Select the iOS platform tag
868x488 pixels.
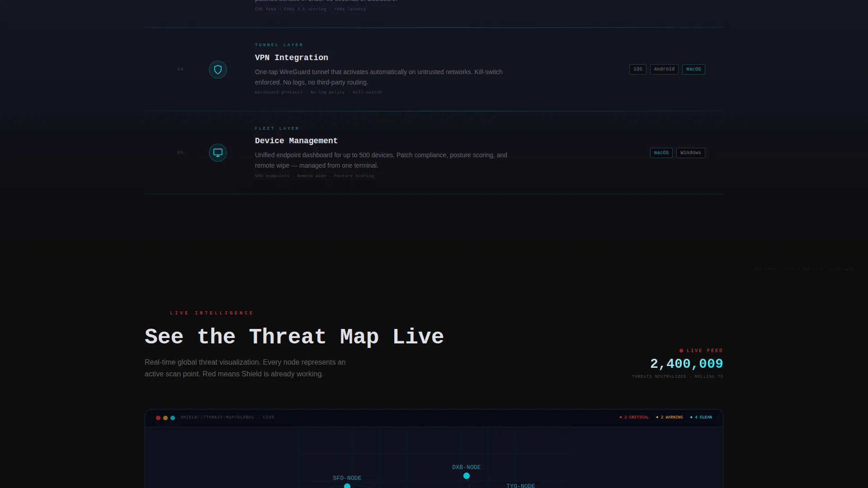pos(638,69)
